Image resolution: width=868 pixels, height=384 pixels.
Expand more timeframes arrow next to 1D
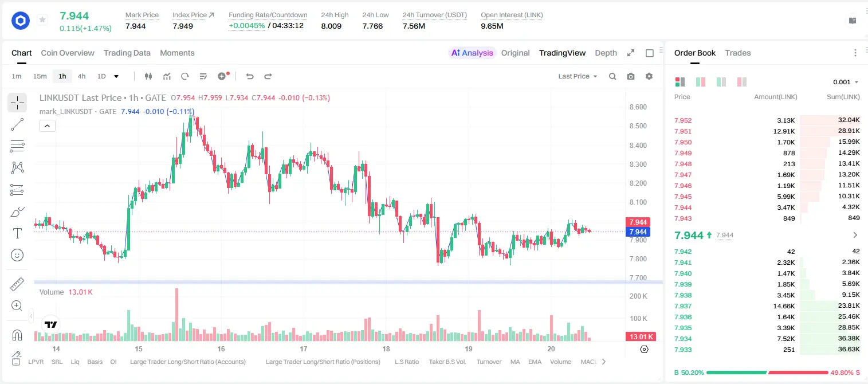[x=116, y=76]
